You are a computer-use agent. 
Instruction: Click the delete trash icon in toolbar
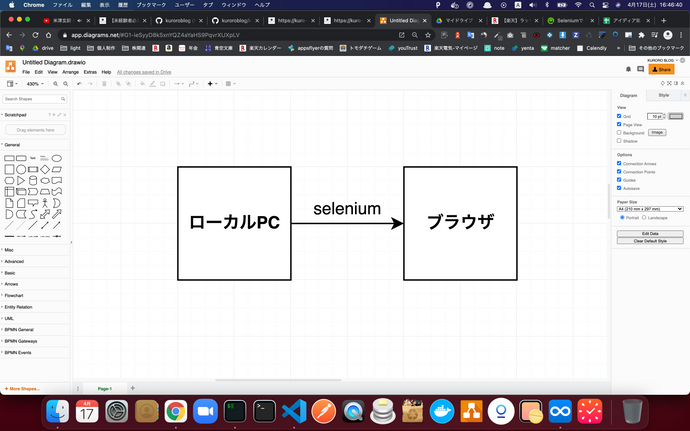click(x=104, y=84)
